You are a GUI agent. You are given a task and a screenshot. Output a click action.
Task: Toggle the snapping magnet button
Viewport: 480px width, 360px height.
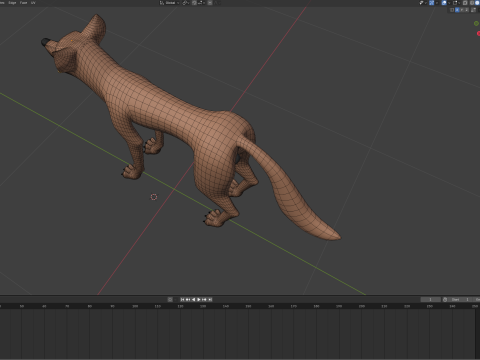pos(194,3)
